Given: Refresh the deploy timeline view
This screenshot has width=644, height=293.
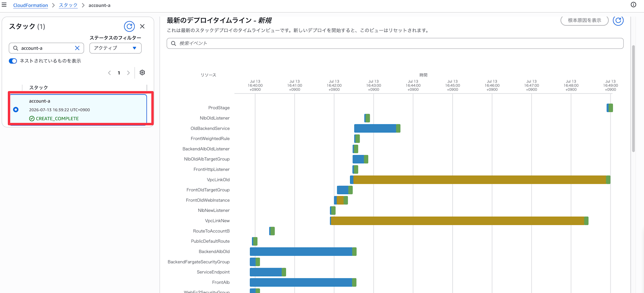Looking at the screenshot, I should click(x=618, y=20).
